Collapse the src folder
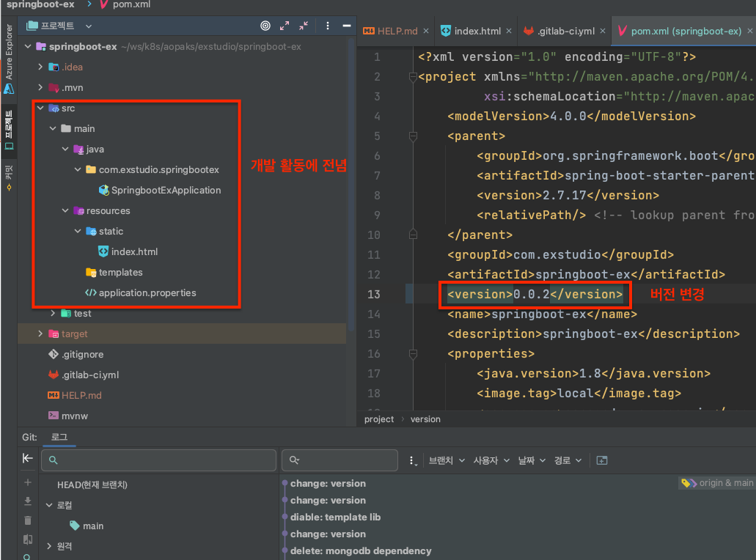 pos(40,108)
